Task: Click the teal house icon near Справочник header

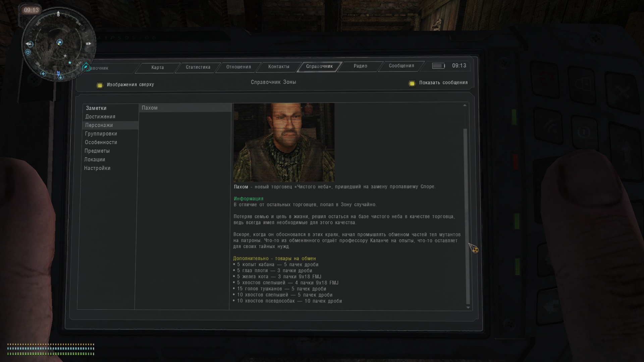Action: pyautogui.click(x=86, y=67)
